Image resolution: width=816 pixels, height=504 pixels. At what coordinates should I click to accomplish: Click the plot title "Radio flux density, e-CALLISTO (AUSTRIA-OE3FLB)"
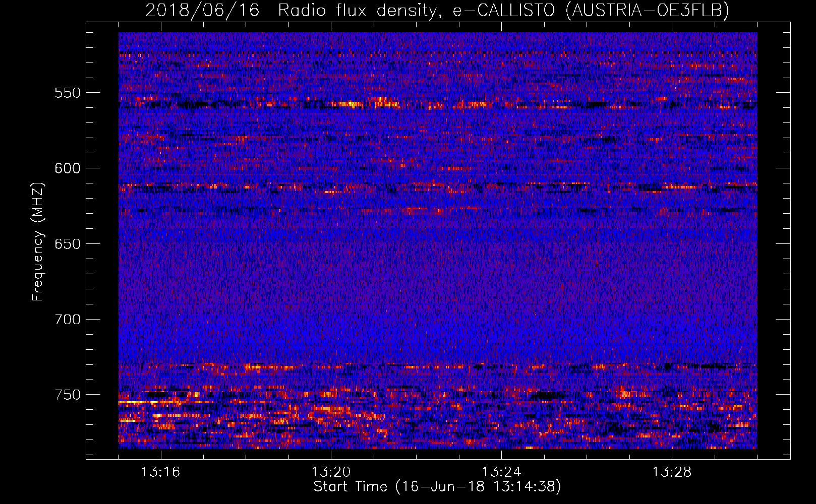(503, 10)
